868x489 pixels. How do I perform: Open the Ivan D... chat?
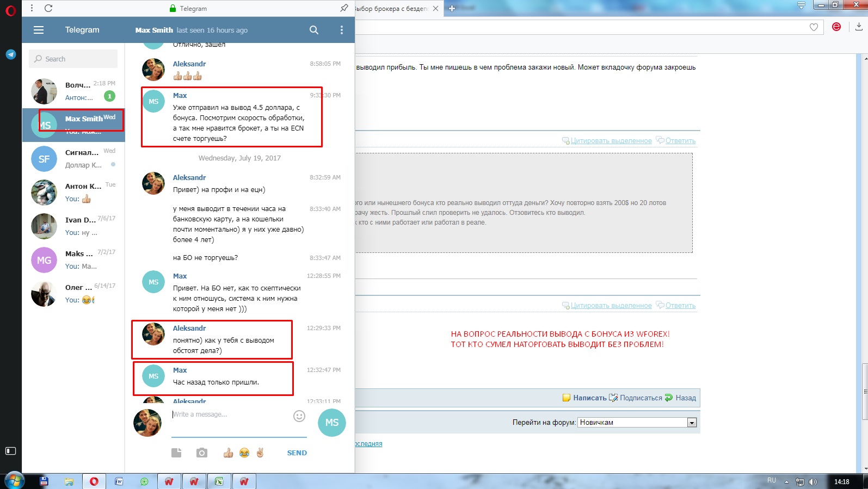point(73,226)
